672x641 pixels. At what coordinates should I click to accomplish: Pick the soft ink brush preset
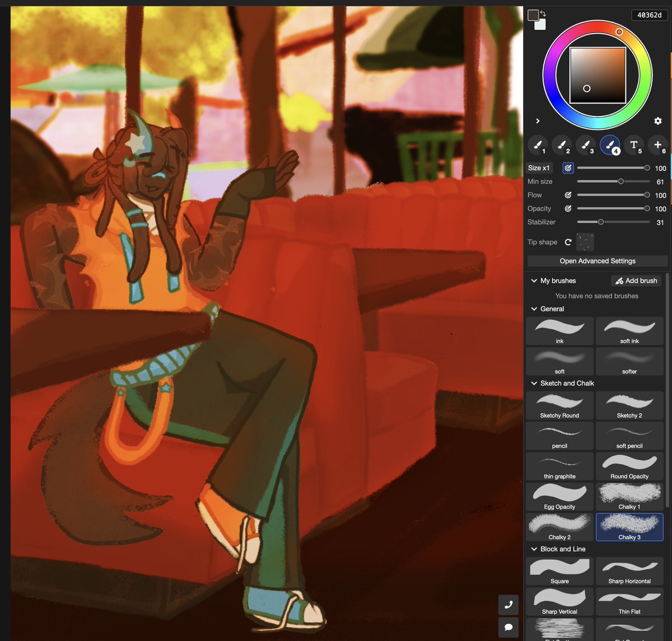[629, 331]
